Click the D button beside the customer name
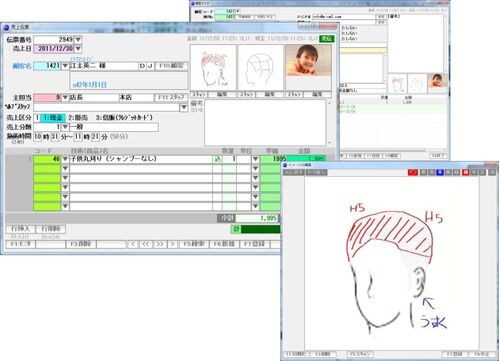 tap(142, 66)
